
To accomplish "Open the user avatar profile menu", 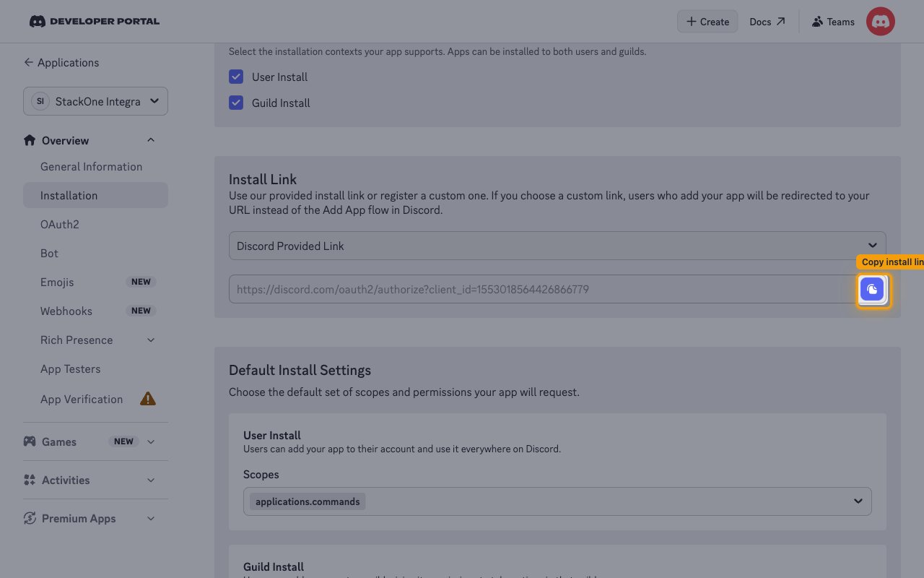I will tap(881, 22).
